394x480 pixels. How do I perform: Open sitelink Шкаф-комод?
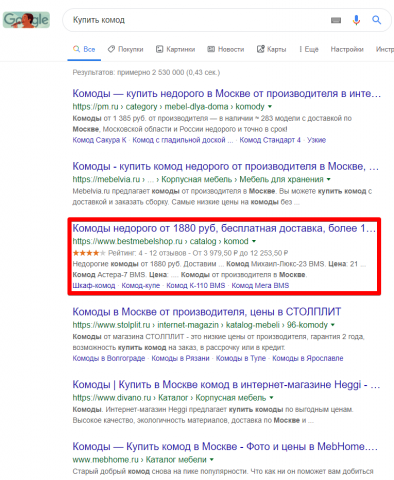click(94, 286)
